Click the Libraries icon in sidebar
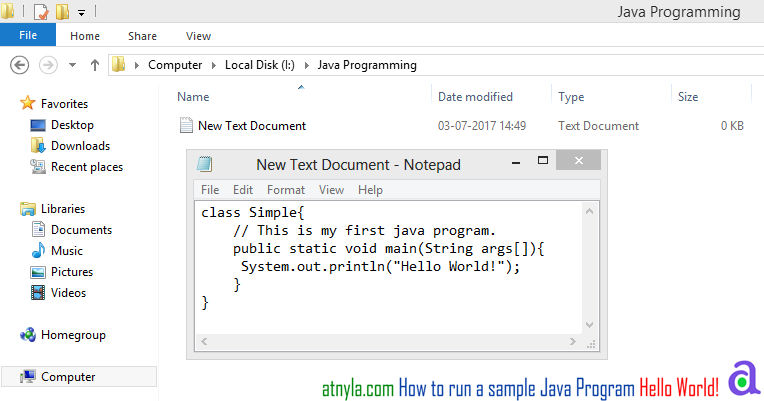The height and width of the screenshot is (401, 764). tap(28, 209)
